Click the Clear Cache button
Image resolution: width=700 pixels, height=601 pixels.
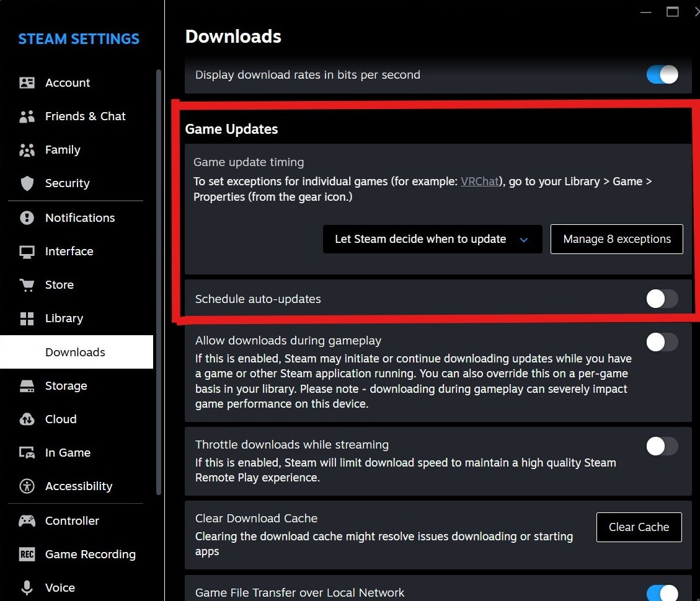tap(639, 527)
